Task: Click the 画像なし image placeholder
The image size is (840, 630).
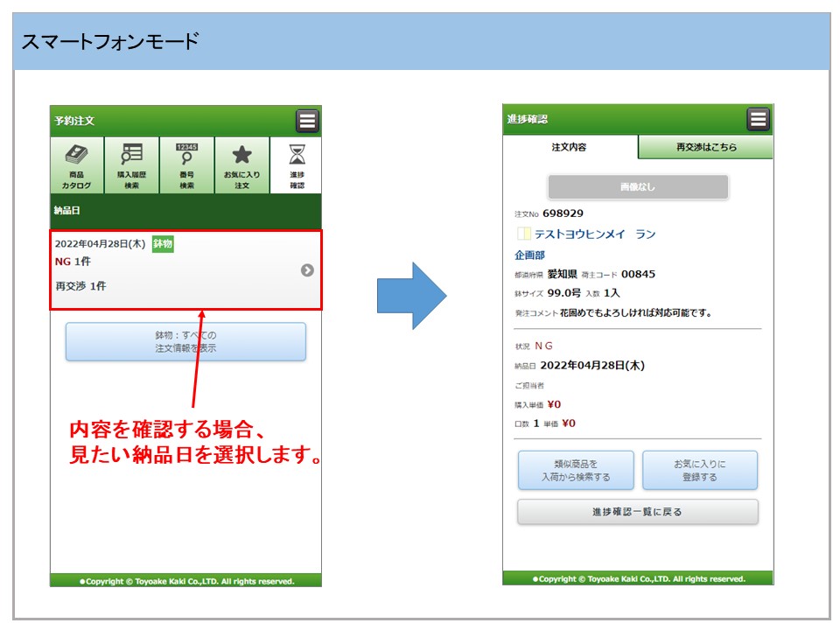Action: click(x=638, y=187)
